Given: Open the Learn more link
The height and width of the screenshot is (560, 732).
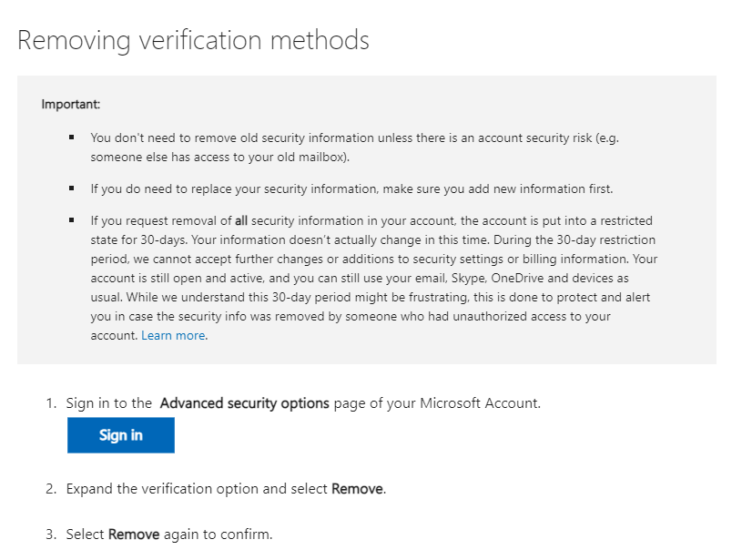Looking at the screenshot, I should 173,335.
